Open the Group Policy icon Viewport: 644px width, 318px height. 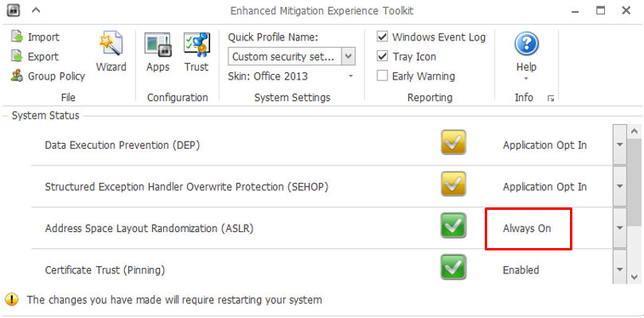click(18, 76)
